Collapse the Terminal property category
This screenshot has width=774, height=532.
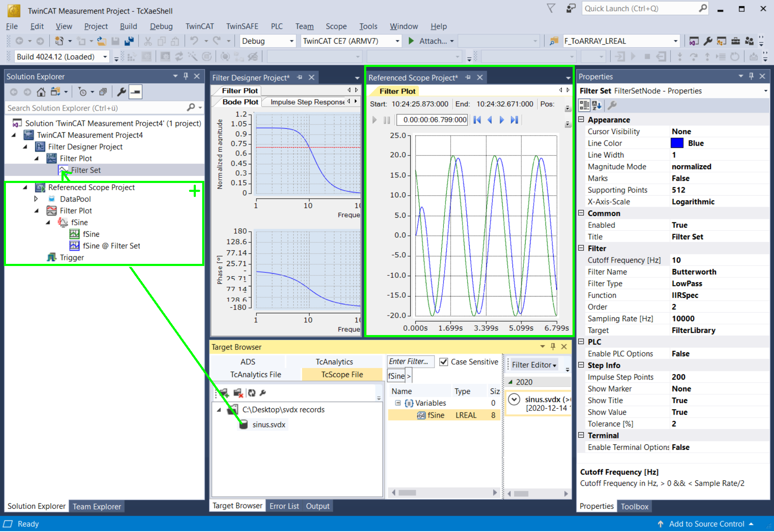pyautogui.click(x=582, y=435)
